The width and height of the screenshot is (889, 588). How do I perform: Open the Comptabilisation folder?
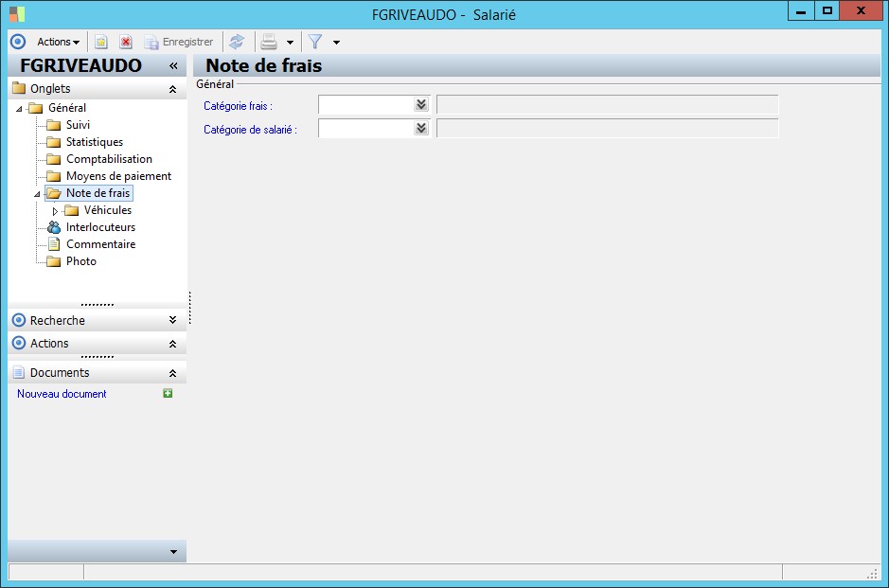tap(109, 159)
